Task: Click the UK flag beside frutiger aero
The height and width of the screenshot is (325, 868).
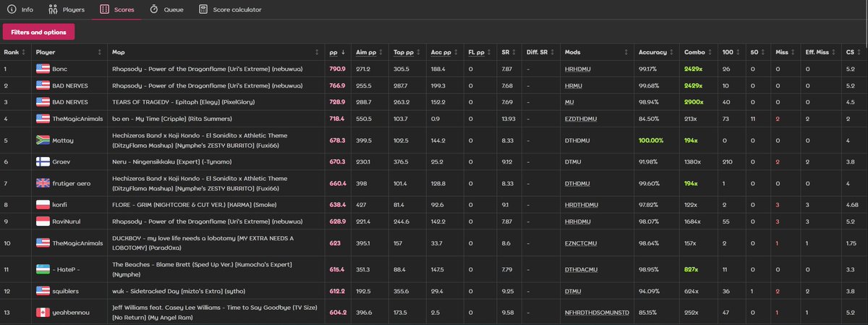Action: tap(42, 183)
